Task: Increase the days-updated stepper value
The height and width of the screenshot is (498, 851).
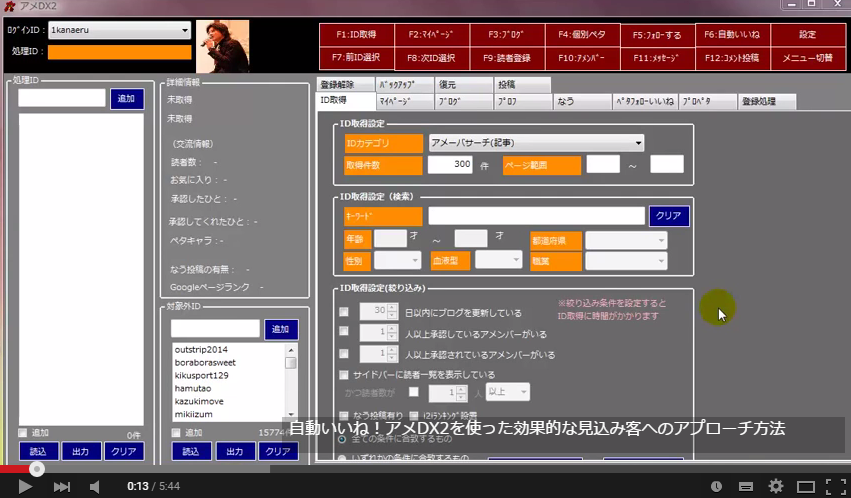Action: pos(392,308)
